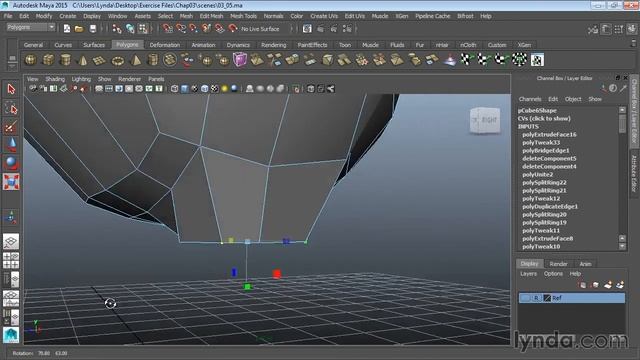Screen dimensions: 640x360
Task: Click the Open Scene folder icon
Action: pos(79,29)
